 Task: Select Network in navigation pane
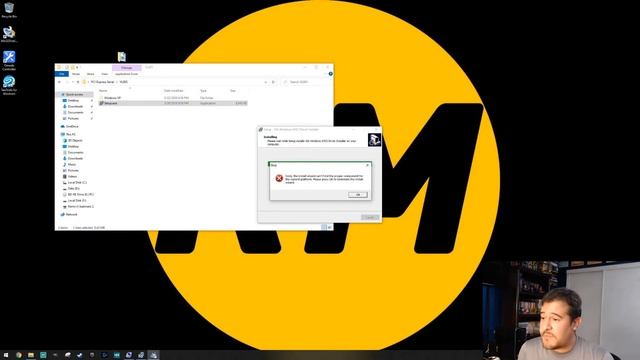[x=71, y=214]
